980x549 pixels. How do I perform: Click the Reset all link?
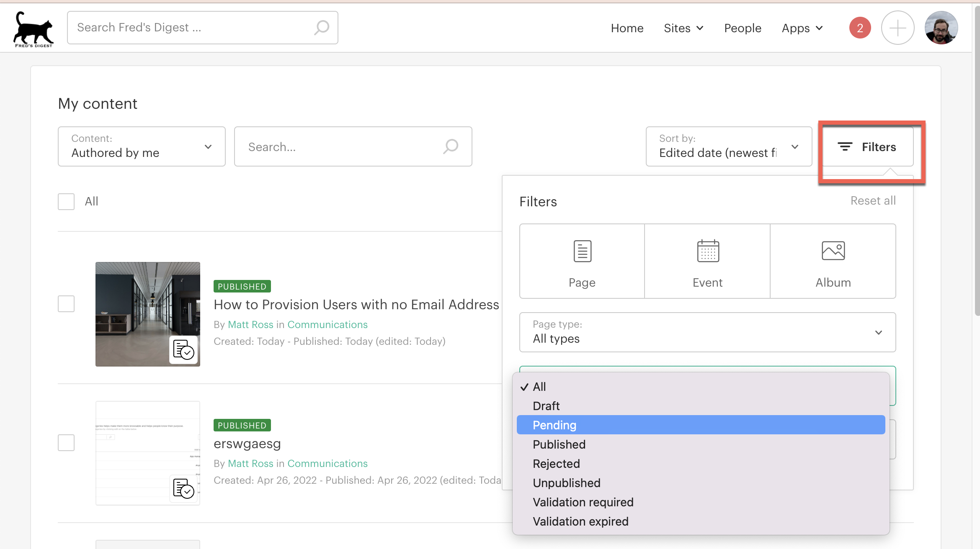click(x=873, y=201)
